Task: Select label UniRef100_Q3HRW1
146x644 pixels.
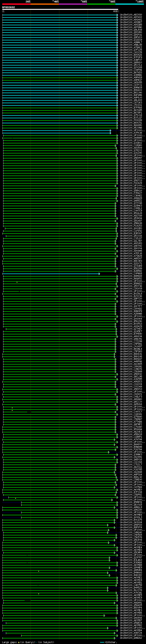Action: coord(131,75)
